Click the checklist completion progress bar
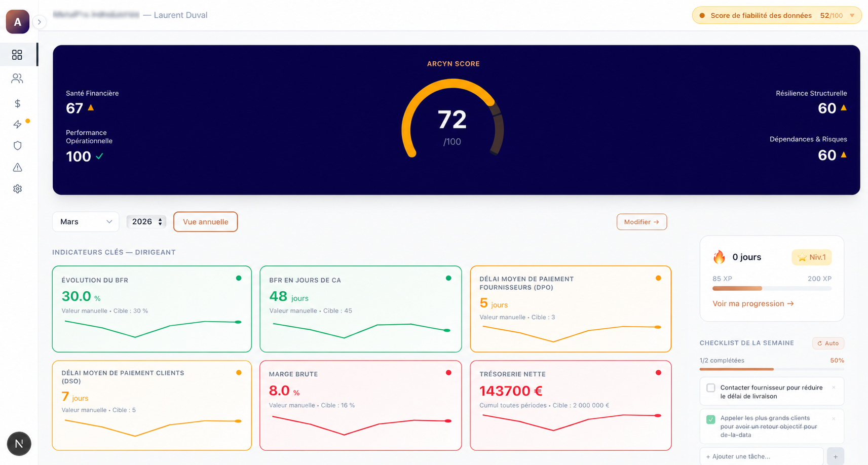 pos(772,369)
